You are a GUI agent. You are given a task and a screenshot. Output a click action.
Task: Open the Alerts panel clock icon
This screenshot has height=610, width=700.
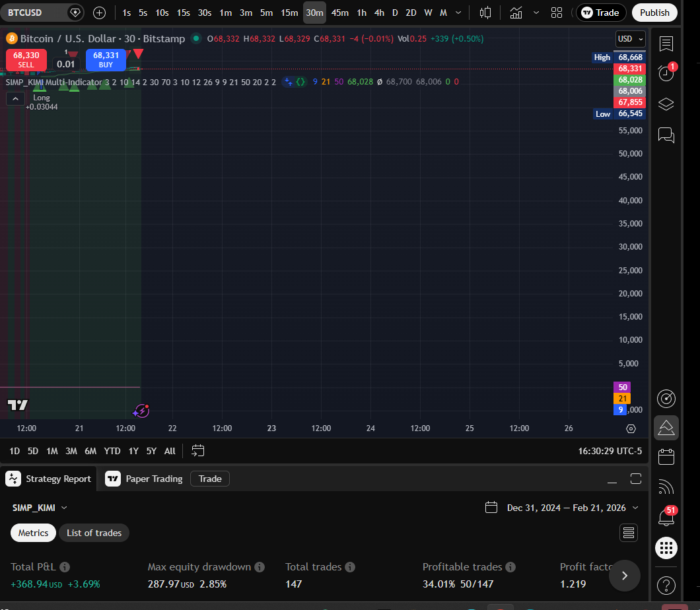tap(666, 73)
